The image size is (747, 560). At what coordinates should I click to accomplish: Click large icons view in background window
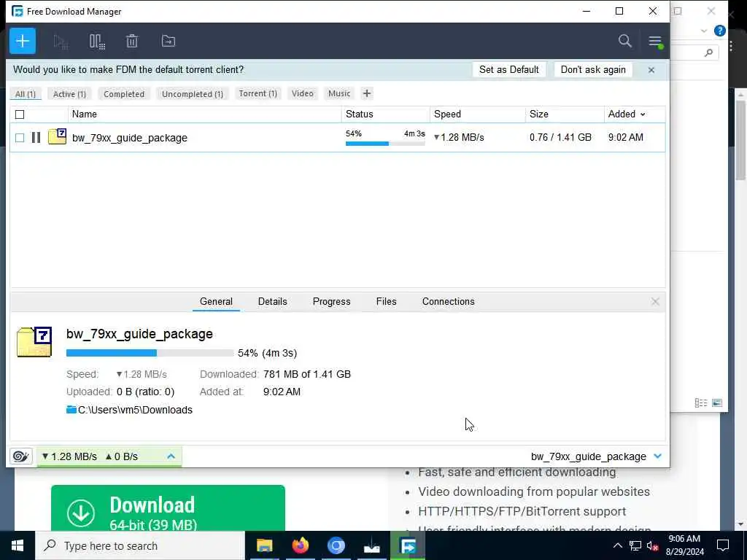point(717,402)
